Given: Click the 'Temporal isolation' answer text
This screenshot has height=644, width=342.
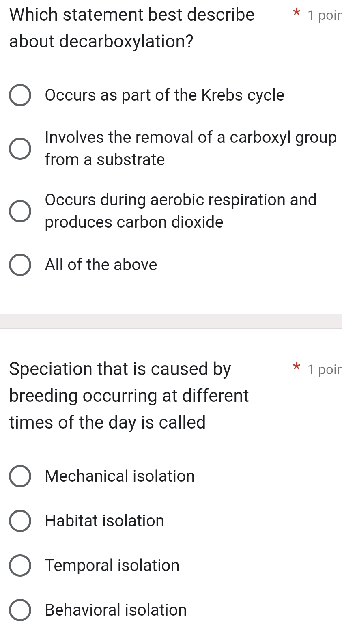Looking at the screenshot, I should point(112,565).
